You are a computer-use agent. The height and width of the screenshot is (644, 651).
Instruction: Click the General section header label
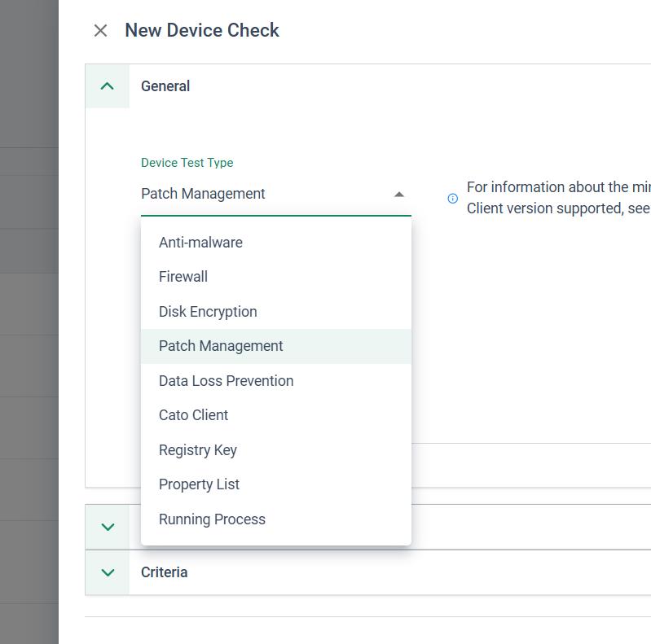pos(165,86)
